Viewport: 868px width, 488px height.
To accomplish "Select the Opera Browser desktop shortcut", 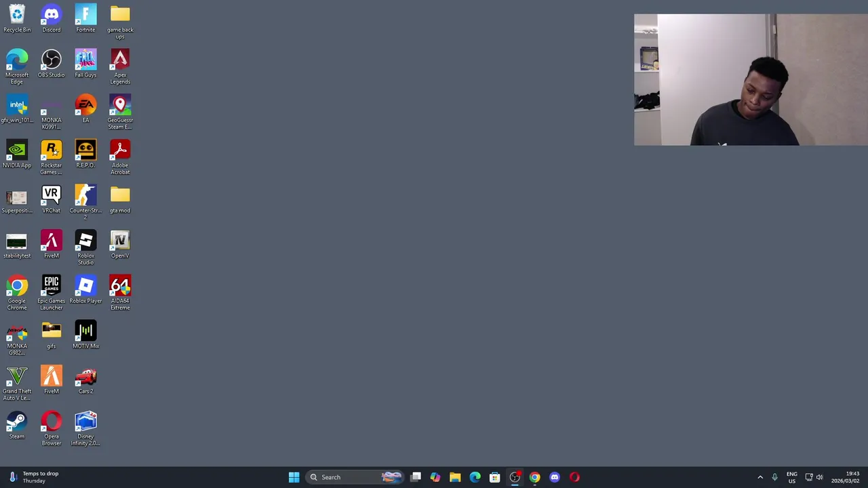I will (52, 429).
